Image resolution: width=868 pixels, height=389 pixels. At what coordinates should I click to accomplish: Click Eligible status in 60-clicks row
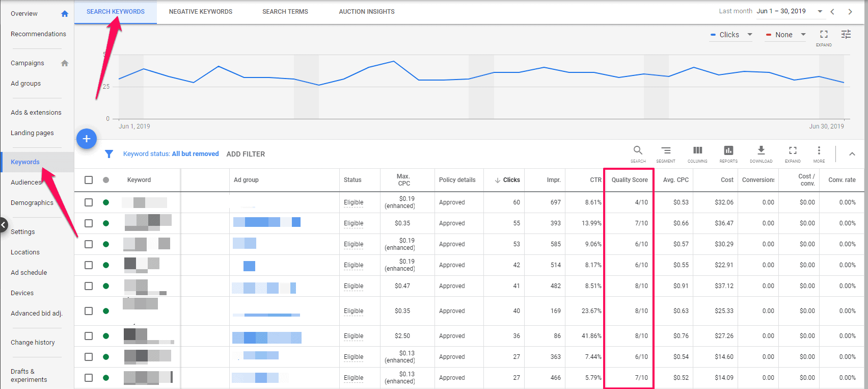point(354,202)
